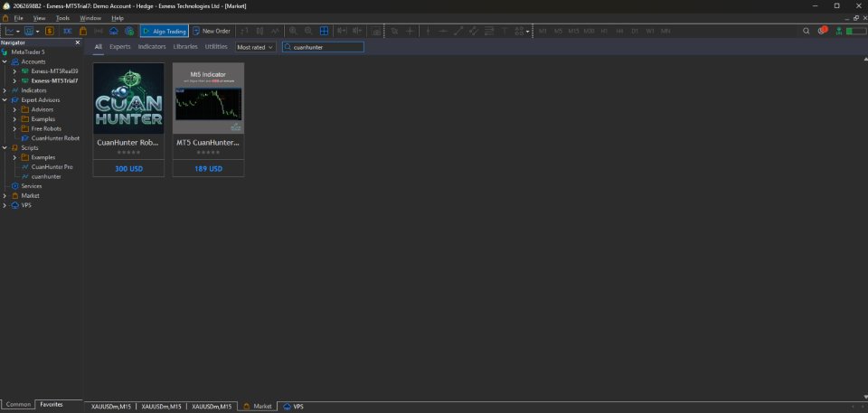Open the IDE MetaEditor

pos(68,31)
